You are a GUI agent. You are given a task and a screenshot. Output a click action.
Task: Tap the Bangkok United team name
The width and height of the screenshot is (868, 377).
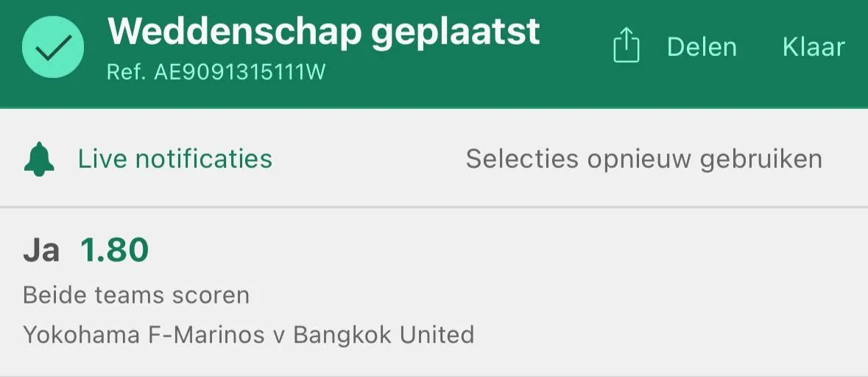pos(384,335)
